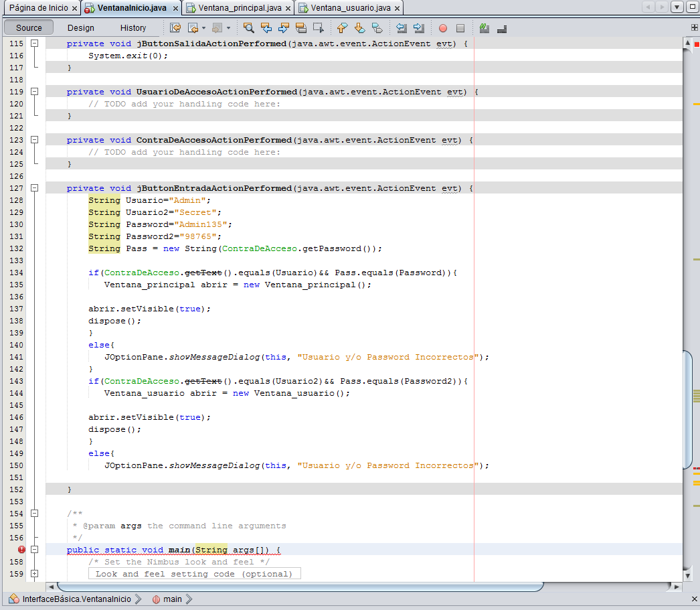Viewport: 700px width, 610px height.
Task: Uncomment the selected lines
Action: 502,28
